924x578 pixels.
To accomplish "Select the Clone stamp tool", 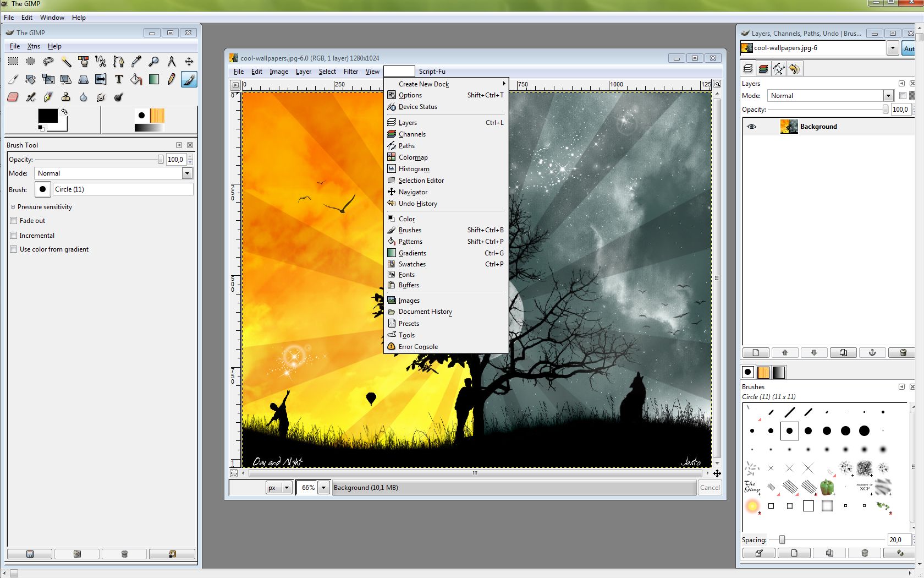I will (66, 97).
